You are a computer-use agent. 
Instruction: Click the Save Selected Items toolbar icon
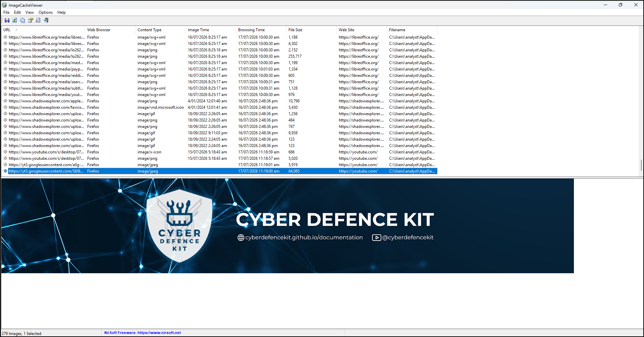[7, 20]
